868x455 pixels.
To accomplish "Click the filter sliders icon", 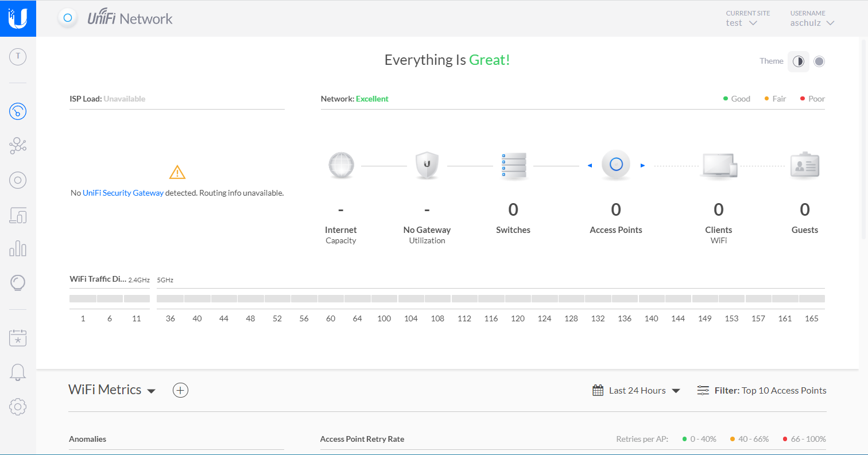I will (703, 390).
